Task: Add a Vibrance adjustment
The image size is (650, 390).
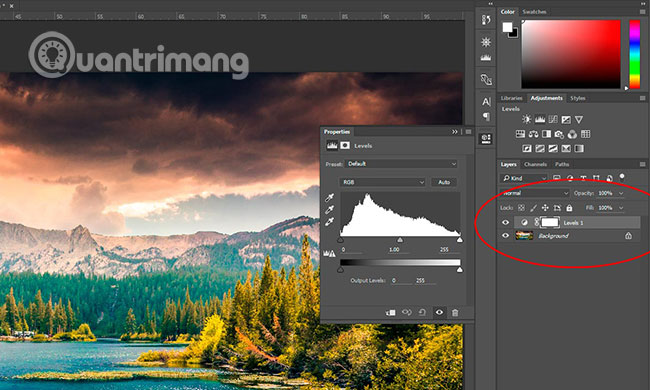Action: point(579,120)
